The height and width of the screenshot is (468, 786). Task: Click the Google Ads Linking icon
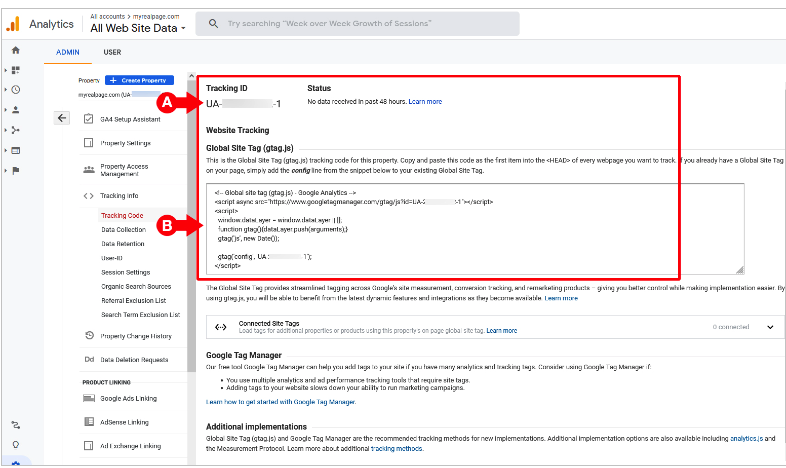(89, 398)
